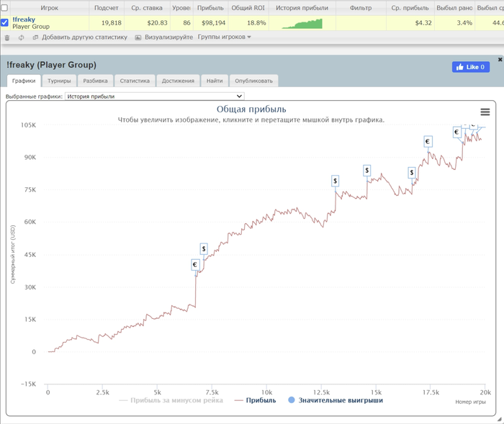Click the Визуализируйте button
The image size is (504, 424).
pos(164,37)
